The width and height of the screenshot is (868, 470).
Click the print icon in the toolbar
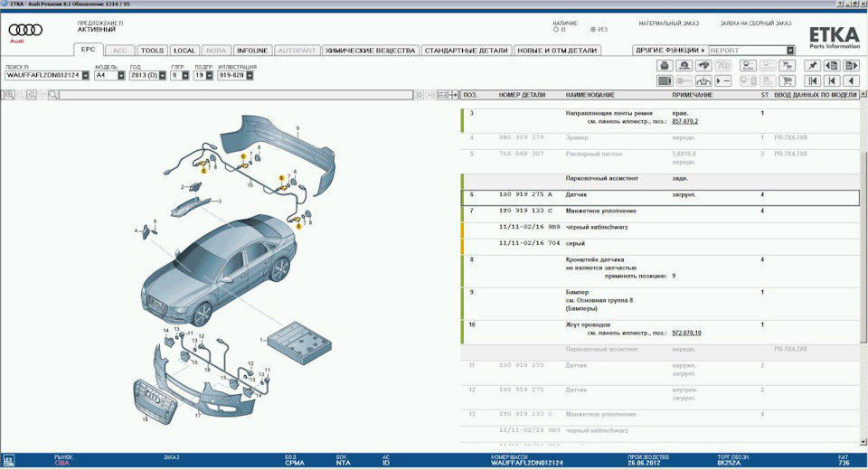[665, 66]
